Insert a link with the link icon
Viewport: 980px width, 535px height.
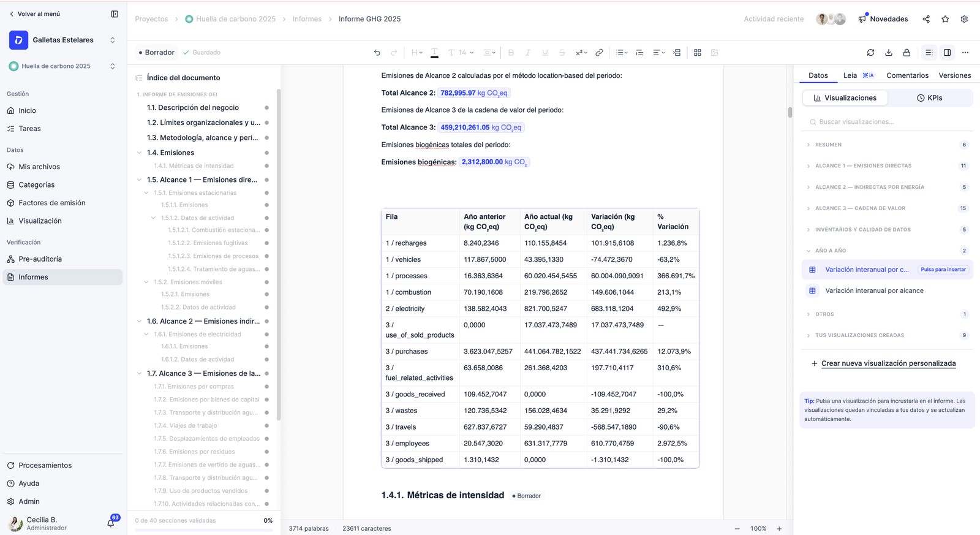click(599, 53)
